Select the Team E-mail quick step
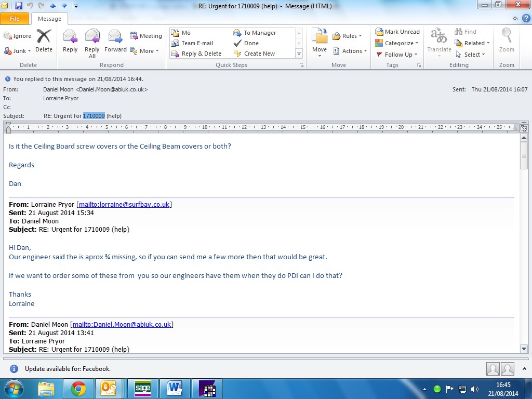 (x=197, y=43)
